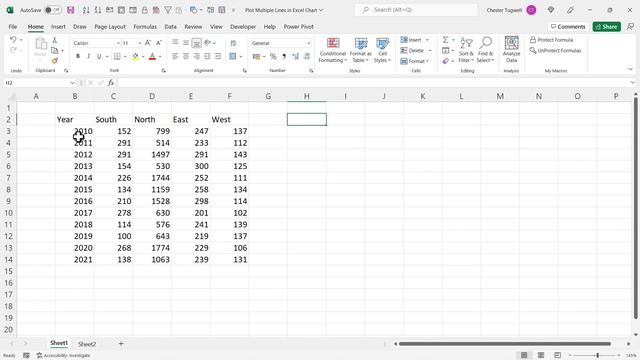
Task: Toggle Wrap Text
Action: point(233,43)
